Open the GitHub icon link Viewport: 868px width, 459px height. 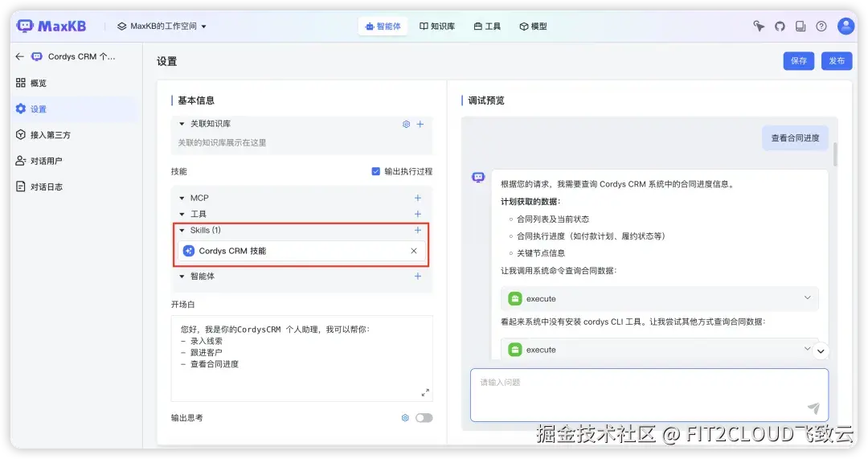pos(780,26)
